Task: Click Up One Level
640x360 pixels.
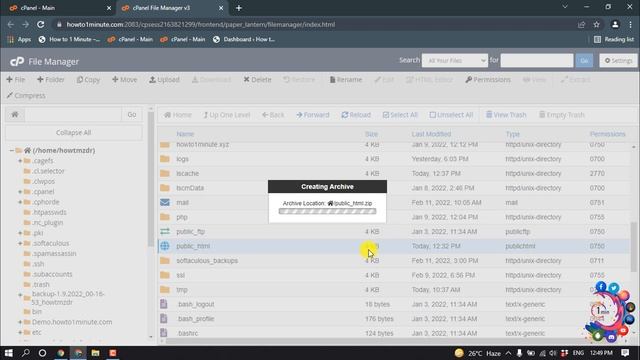Action: (x=227, y=115)
